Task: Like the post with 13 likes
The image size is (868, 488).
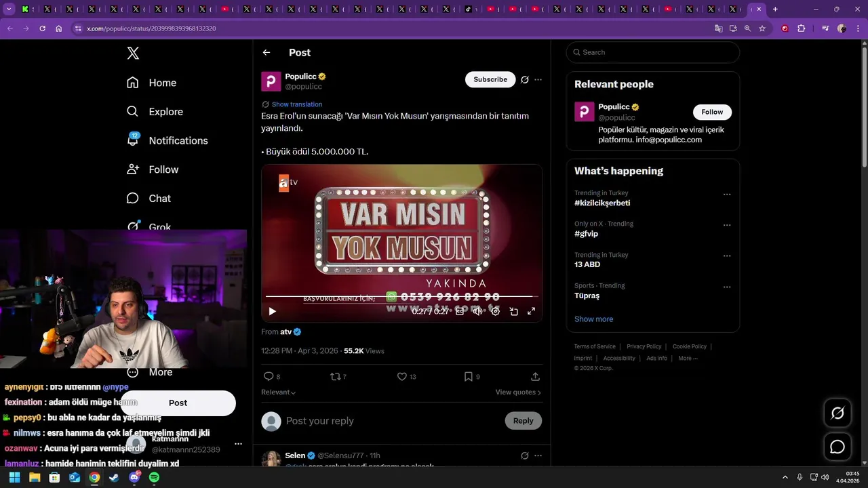Action: tap(406, 377)
